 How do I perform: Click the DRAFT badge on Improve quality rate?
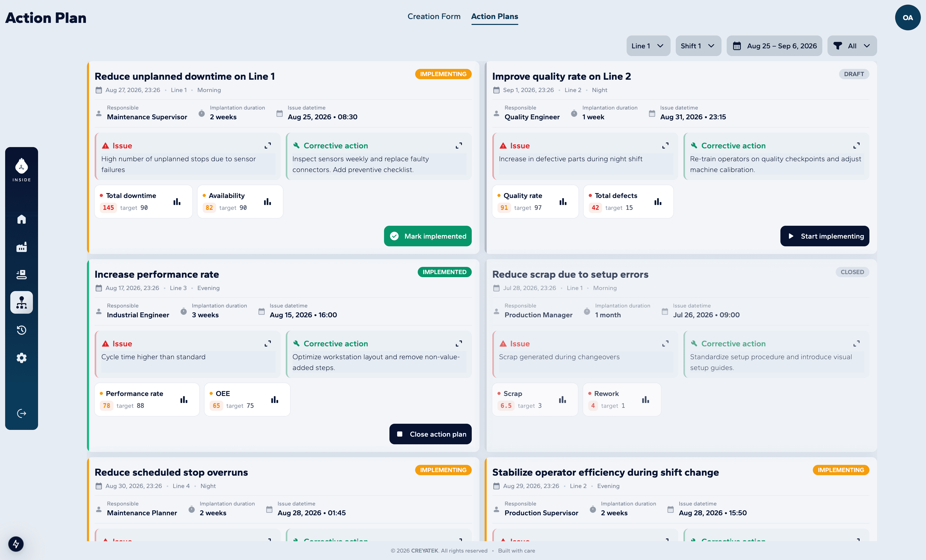click(x=854, y=74)
